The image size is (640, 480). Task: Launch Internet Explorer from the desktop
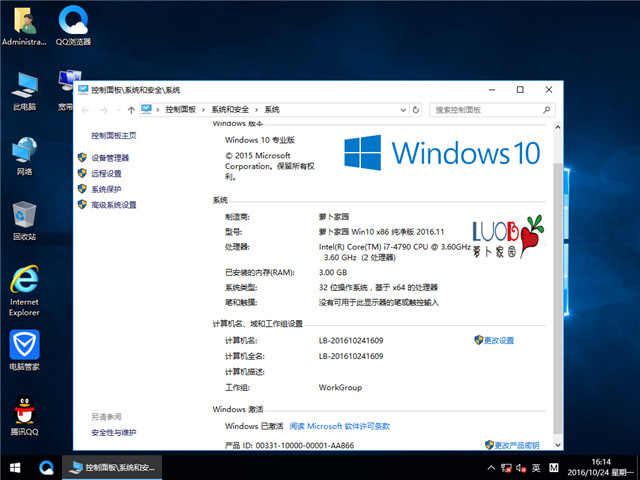pyautogui.click(x=24, y=291)
